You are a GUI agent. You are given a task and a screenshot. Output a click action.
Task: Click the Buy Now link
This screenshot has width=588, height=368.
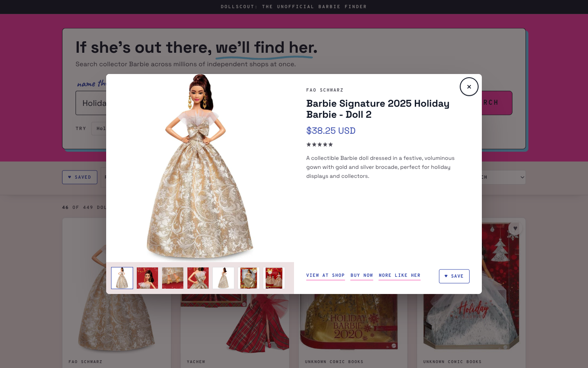362,276
